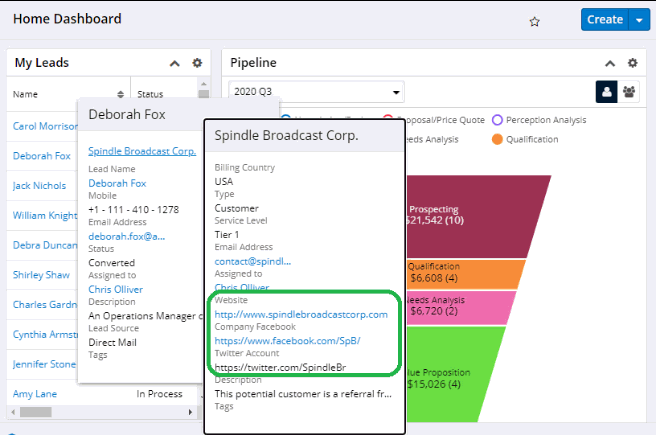The width and height of the screenshot is (656, 435).
Task: Open Pipeline dashlet gear settings
Action: coord(633,63)
